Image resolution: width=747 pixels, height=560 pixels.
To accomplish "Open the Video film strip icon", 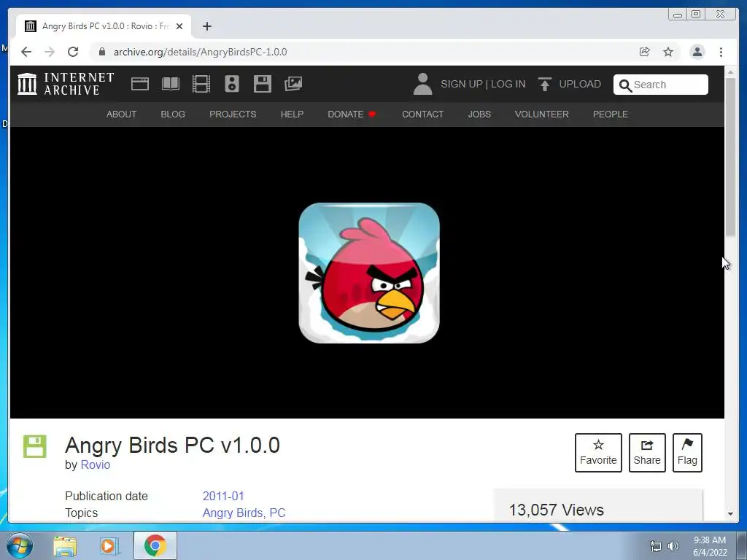I will coord(201,84).
